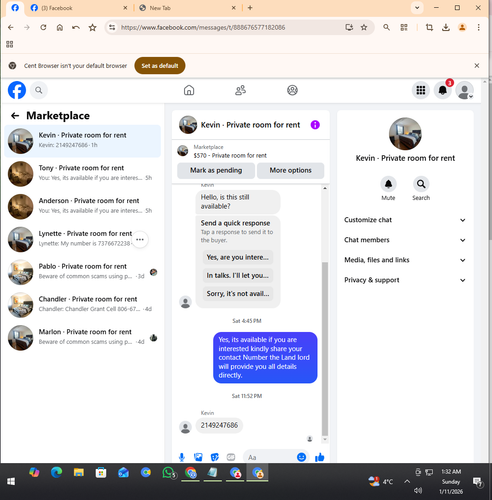
Task: Open account avatar menu
Action: [x=465, y=90]
